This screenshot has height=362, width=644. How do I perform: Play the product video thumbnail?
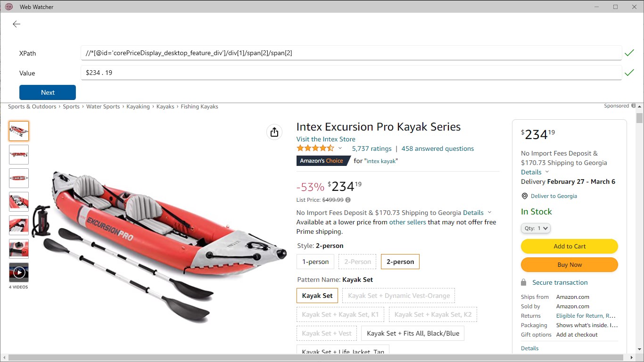pyautogui.click(x=19, y=272)
